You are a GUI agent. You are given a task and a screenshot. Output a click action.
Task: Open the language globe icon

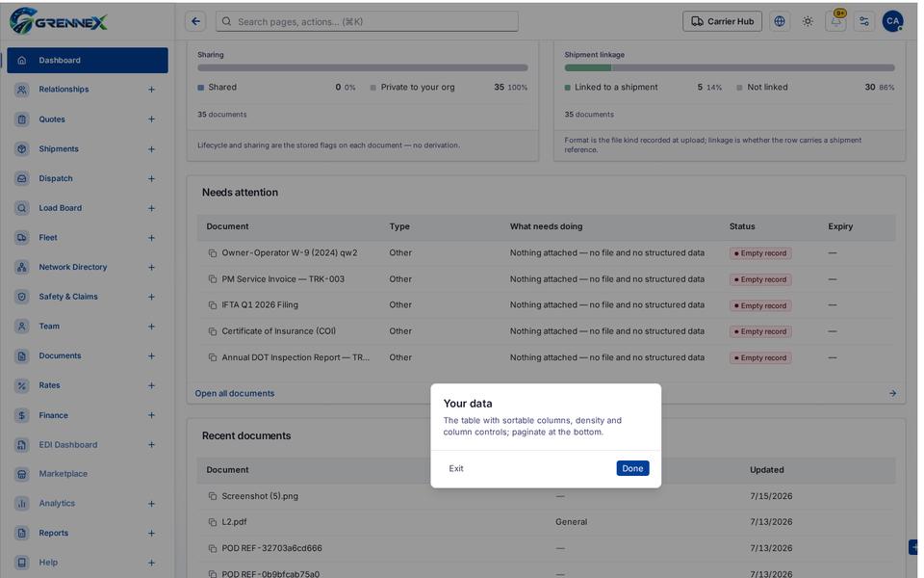(x=779, y=21)
